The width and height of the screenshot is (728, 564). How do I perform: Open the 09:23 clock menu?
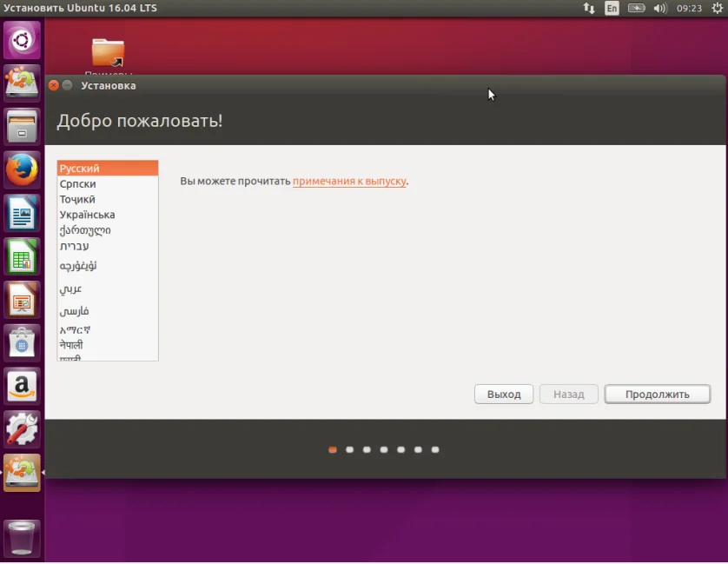click(689, 8)
